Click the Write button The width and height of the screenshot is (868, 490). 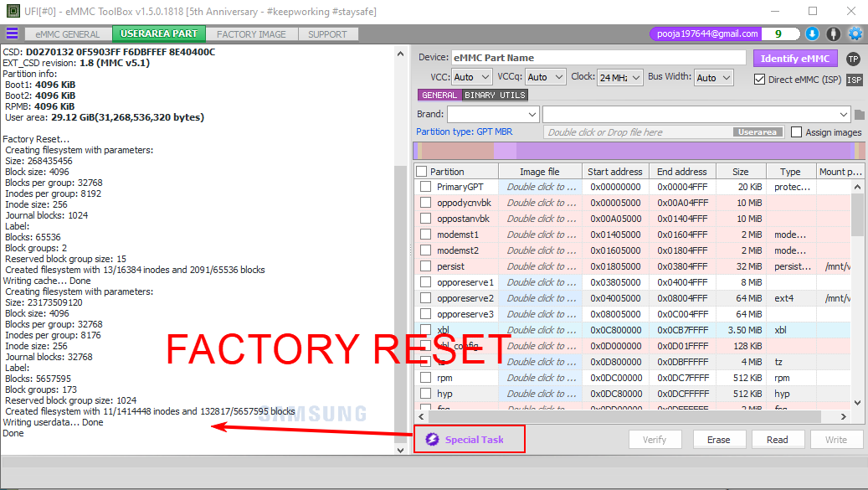tap(836, 440)
